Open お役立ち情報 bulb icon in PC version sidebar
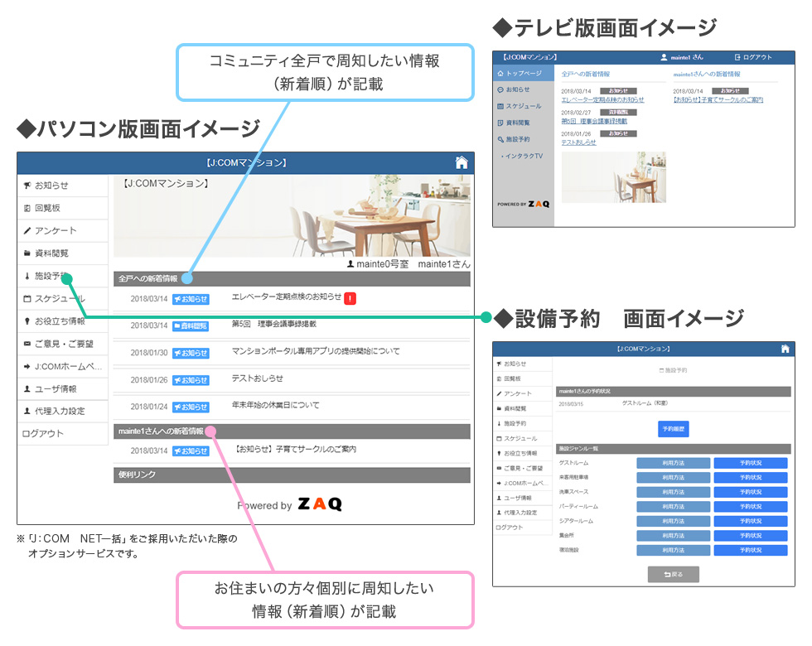The width and height of the screenshot is (812, 646). [x=27, y=321]
